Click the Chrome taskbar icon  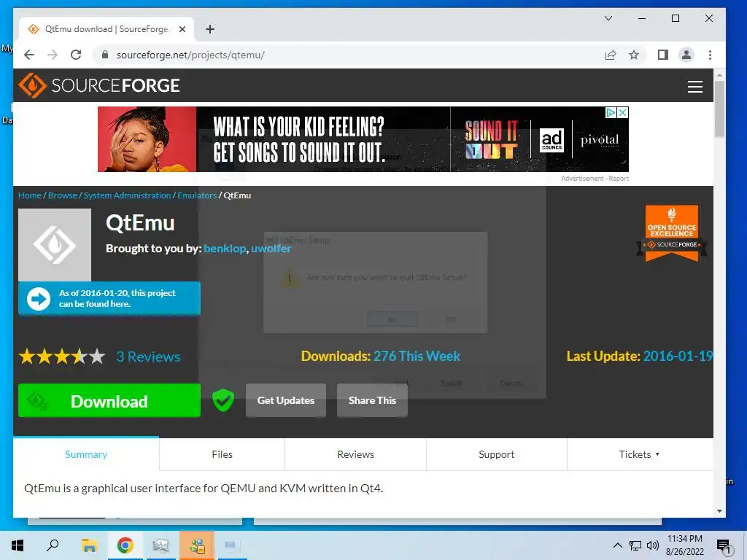pyautogui.click(x=125, y=545)
